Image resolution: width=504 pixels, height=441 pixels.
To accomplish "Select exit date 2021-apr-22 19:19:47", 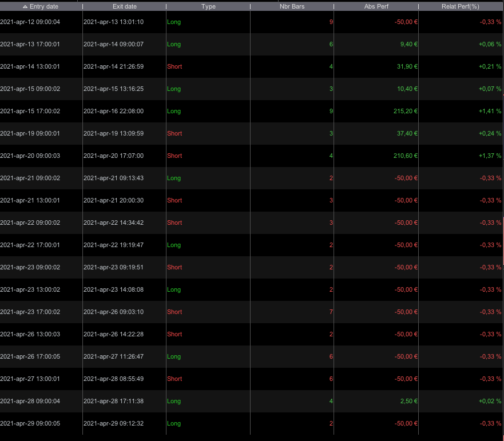I will 113,245.
